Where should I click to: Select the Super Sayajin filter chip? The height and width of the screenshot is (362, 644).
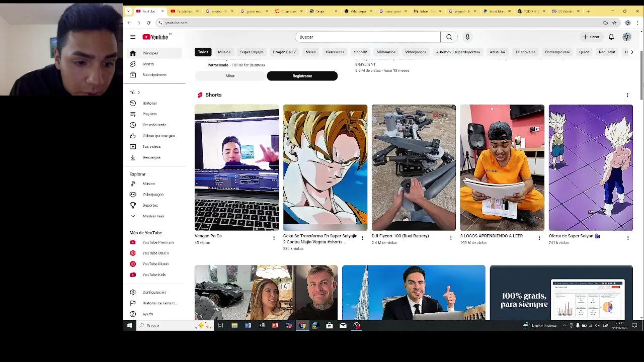pyautogui.click(x=252, y=52)
